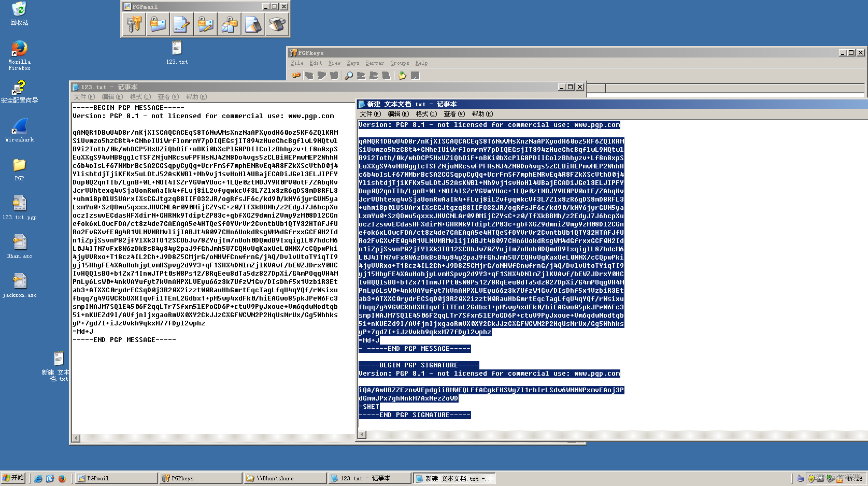This screenshot has height=486, width=868.
Task: Click the =SHET checksum line
Action: [x=369, y=407]
